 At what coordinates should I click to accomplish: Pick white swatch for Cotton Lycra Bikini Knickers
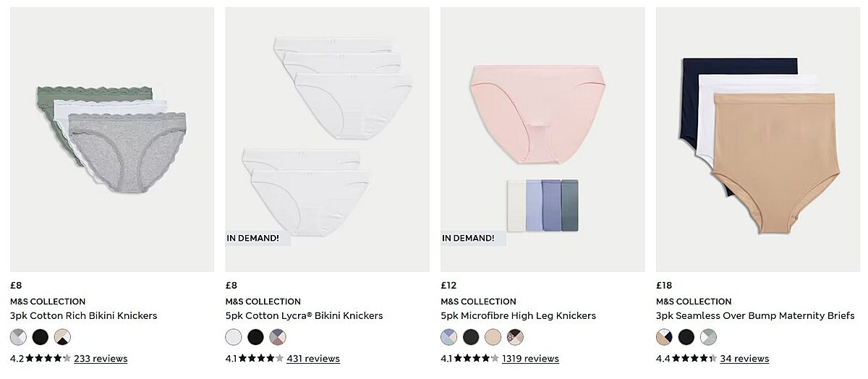coord(234,337)
